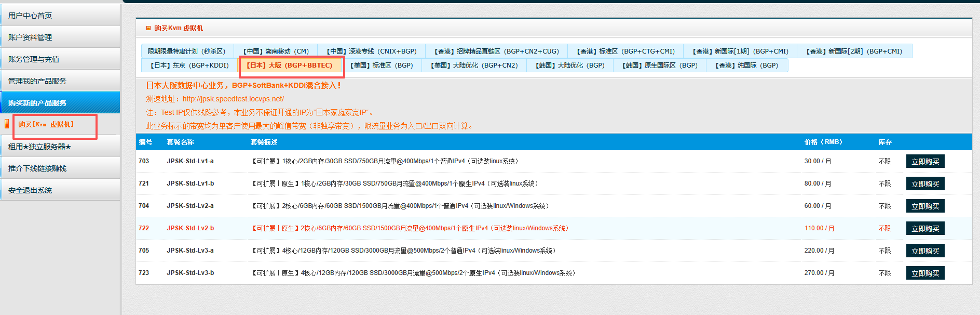Select plan name JPSK-Std-Lv1-b
980x315 pixels.
pyautogui.click(x=190, y=183)
